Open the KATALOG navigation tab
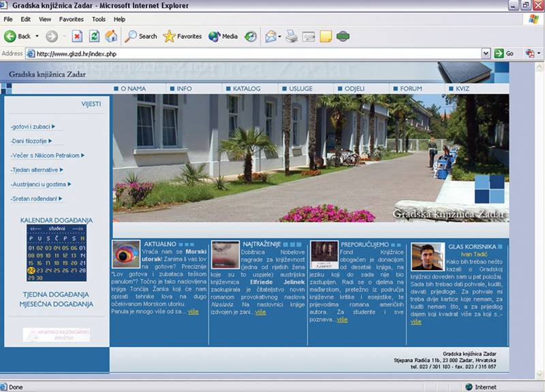Screen dimensions: 545x392 247,88
